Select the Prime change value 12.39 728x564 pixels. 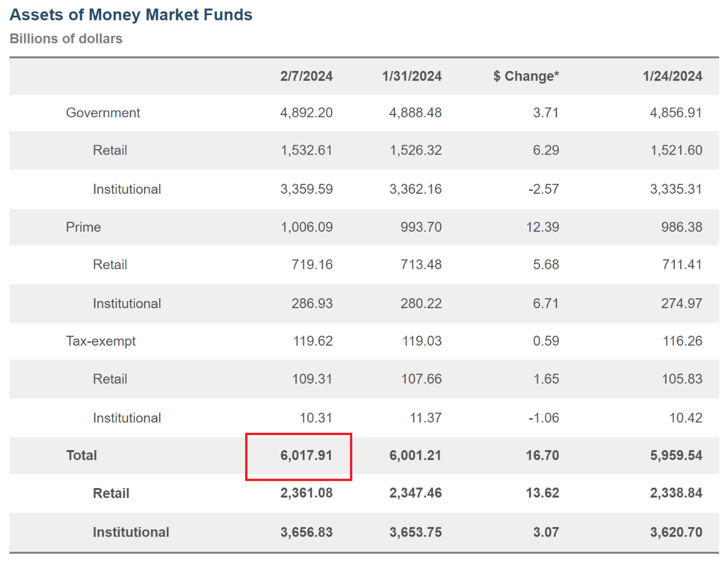coord(542,227)
